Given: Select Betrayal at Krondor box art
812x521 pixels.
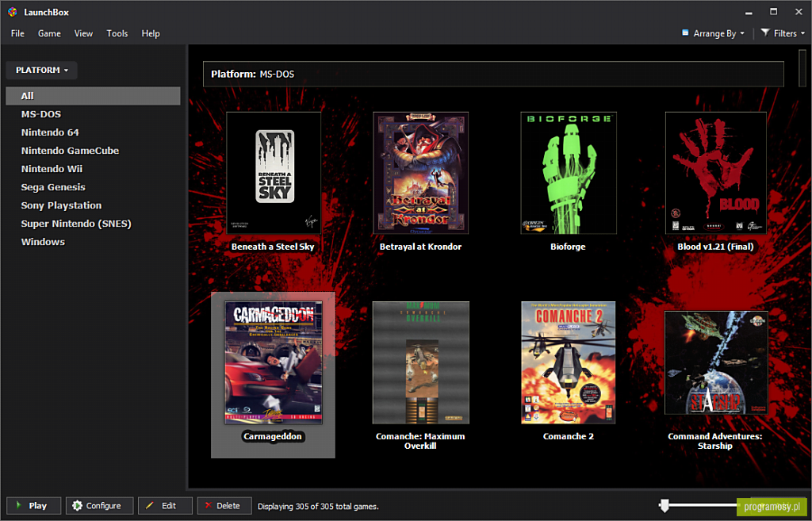Looking at the screenshot, I should pos(420,173).
